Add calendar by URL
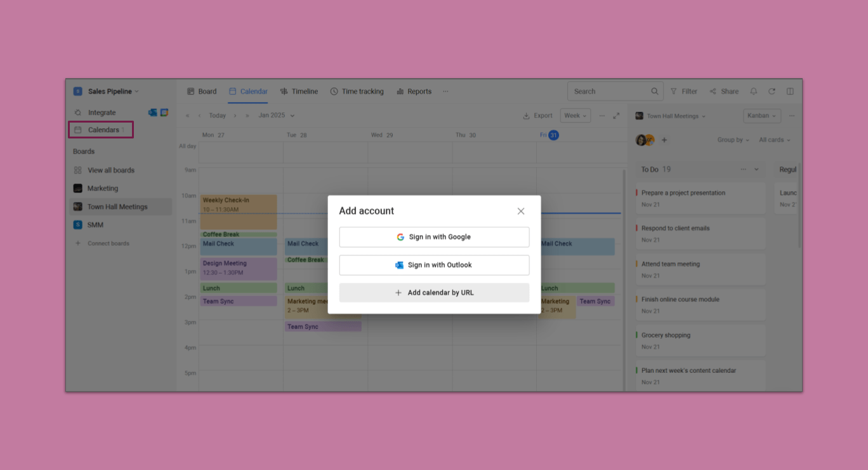This screenshot has height=470, width=868. pyautogui.click(x=434, y=293)
